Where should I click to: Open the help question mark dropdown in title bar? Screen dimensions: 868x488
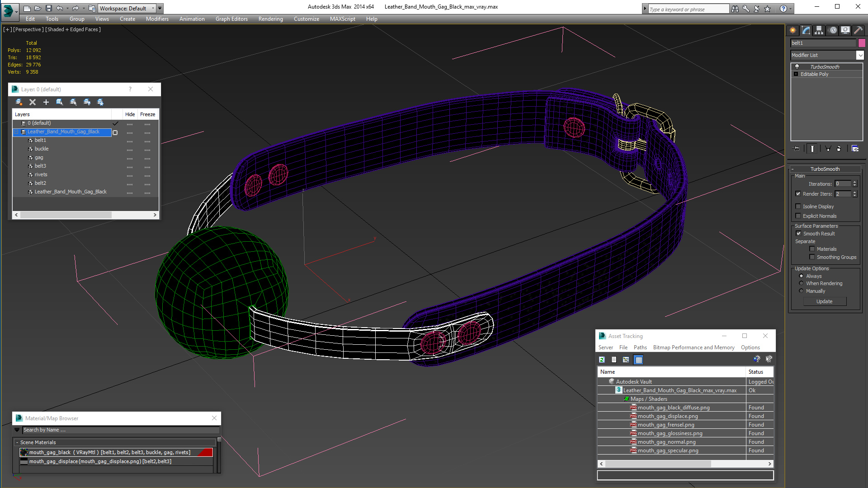(790, 9)
